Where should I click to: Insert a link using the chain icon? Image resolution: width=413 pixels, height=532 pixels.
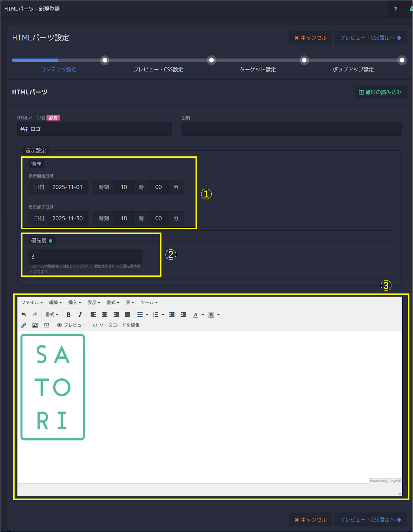(x=24, y=325)
